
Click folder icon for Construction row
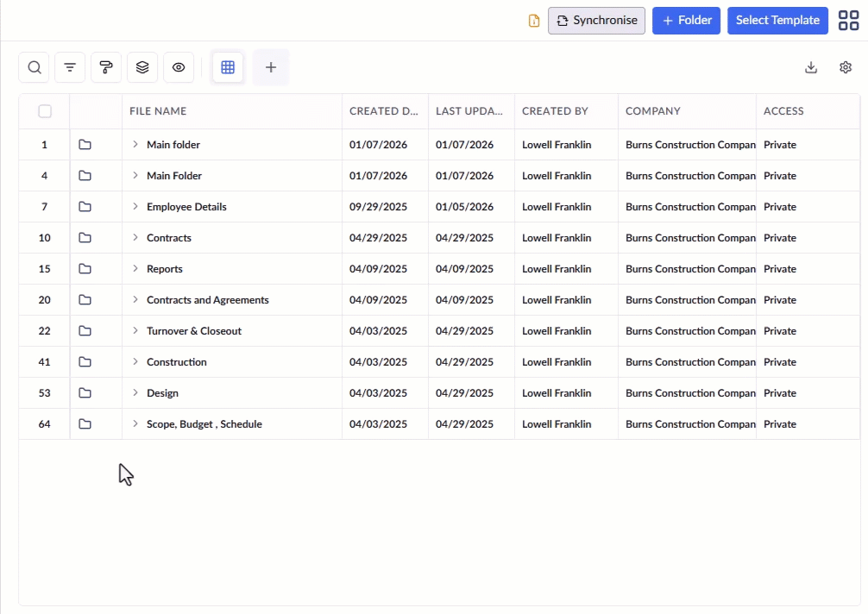[85, 361]
